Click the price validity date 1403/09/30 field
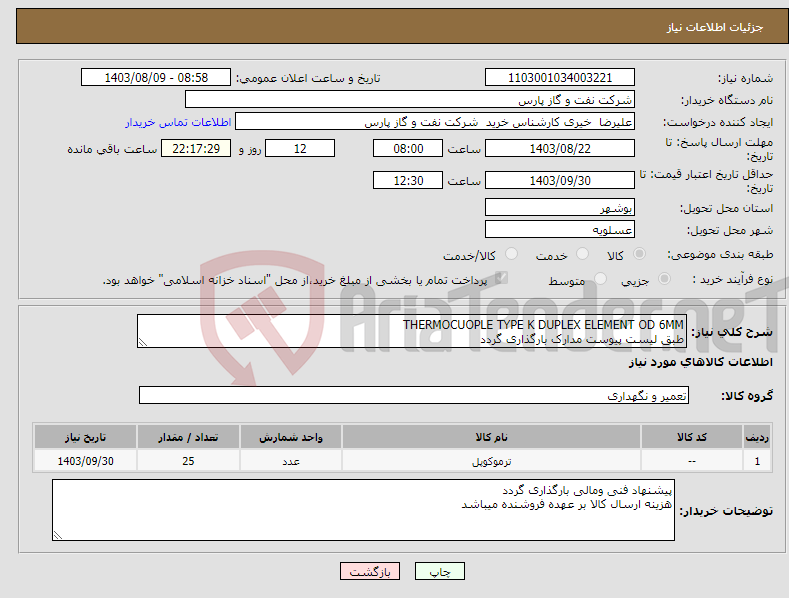This screenshot has height=598, width=789. (560, 180)
